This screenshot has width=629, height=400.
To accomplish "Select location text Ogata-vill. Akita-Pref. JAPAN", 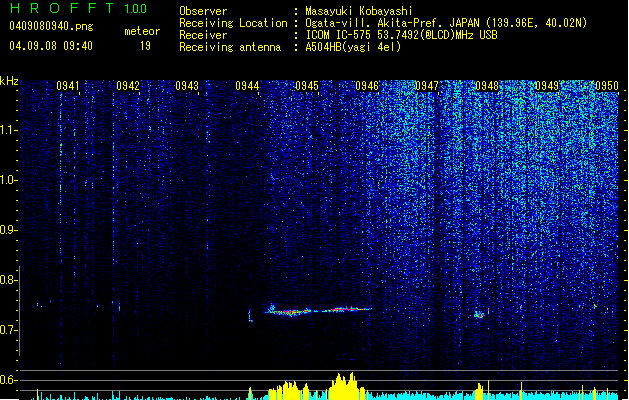I will pos(393,23).
